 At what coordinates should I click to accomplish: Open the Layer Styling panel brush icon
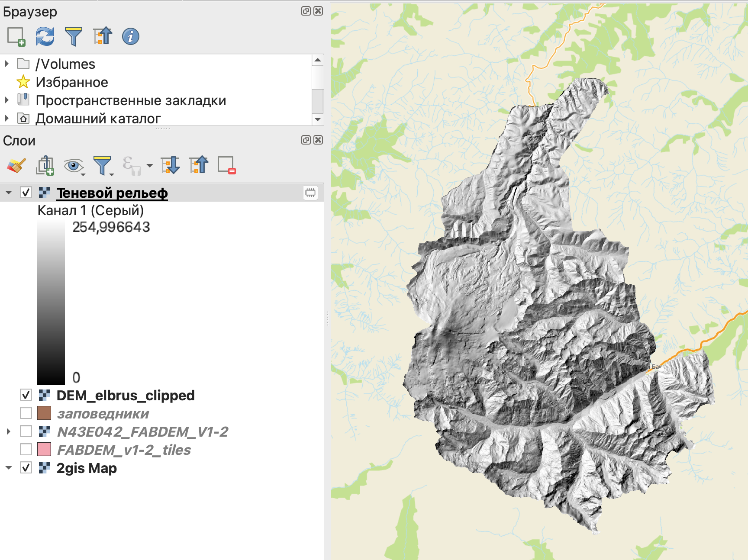(x=16, y=165)
